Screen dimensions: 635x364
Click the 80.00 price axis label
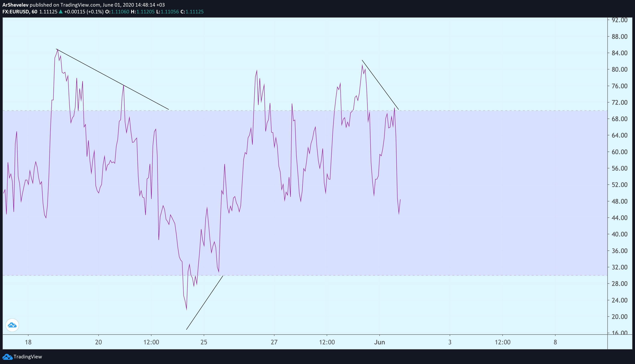620,69
